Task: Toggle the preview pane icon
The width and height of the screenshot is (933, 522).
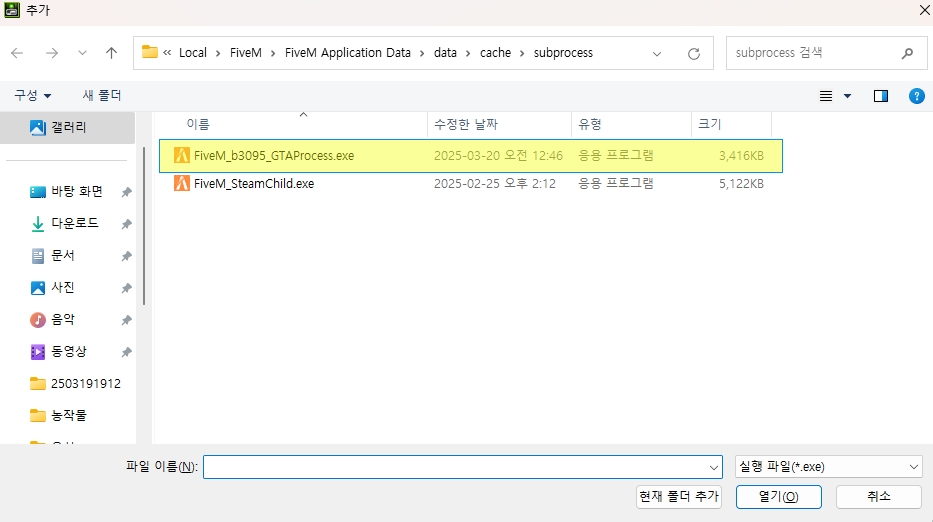Action: tap(881, 96)
